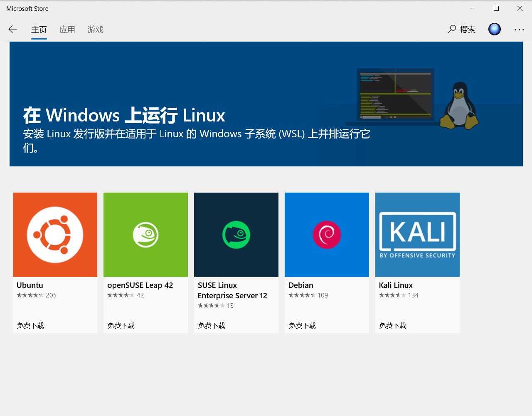Viewport: 532px width, 416px height.
Task: Click Ubuntu's star rating with 205 reviews
Action: (37, 295)
